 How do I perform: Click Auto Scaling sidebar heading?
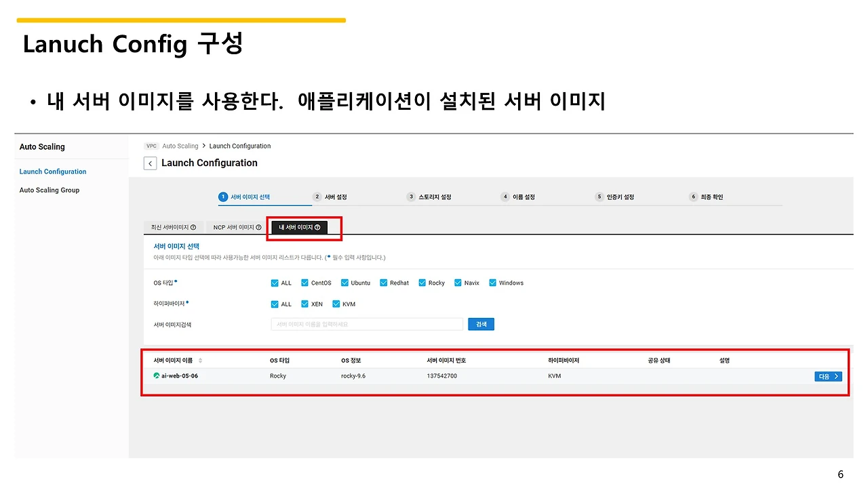42,146
